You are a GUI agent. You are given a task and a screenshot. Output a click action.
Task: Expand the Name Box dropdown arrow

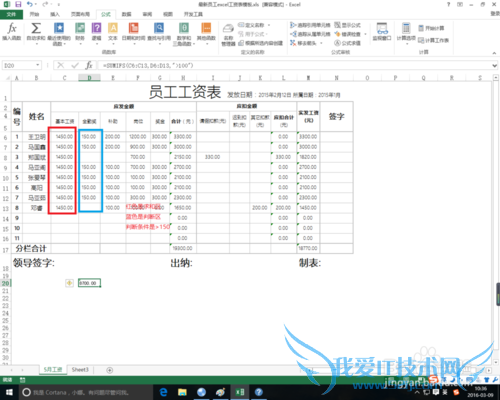[38, 65]
